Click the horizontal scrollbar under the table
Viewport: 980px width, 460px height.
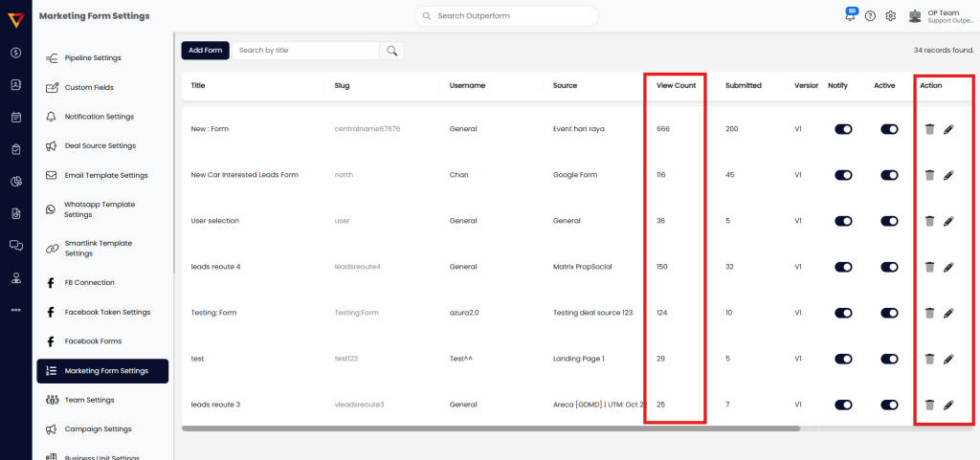pyautogui.click(x=490, y=428)
